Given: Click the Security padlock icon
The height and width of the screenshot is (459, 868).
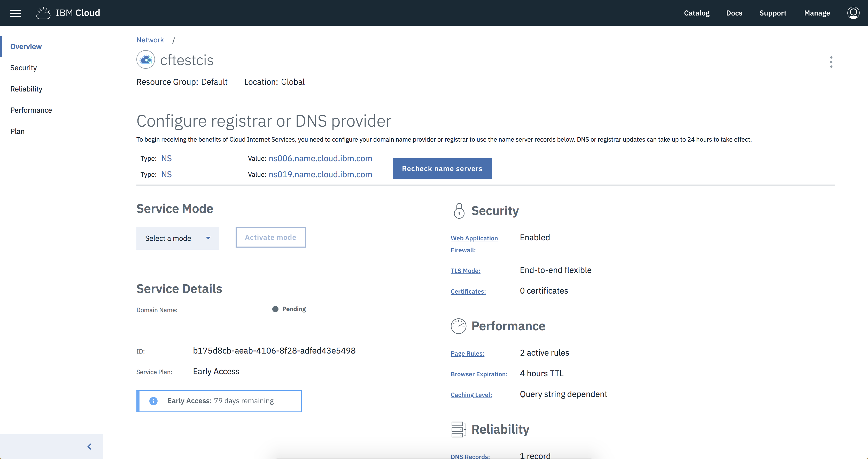Looking at the screenshot, I should pos(459,211).
